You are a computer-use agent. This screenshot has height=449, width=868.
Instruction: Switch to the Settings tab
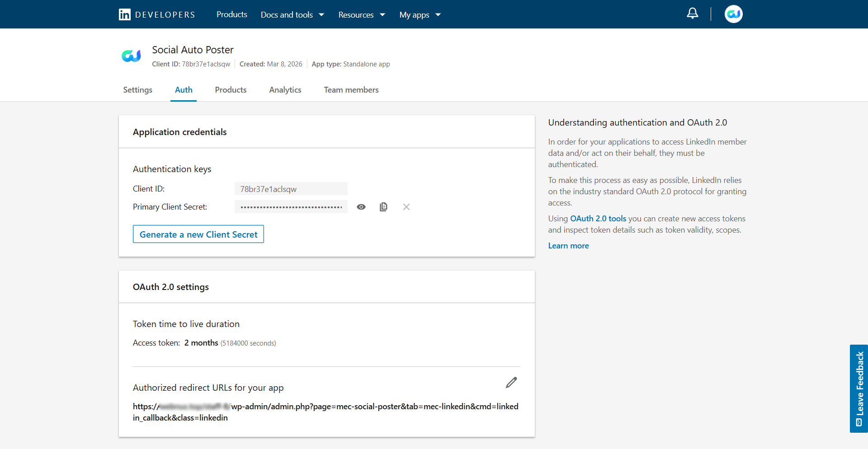tap(137, 90)
